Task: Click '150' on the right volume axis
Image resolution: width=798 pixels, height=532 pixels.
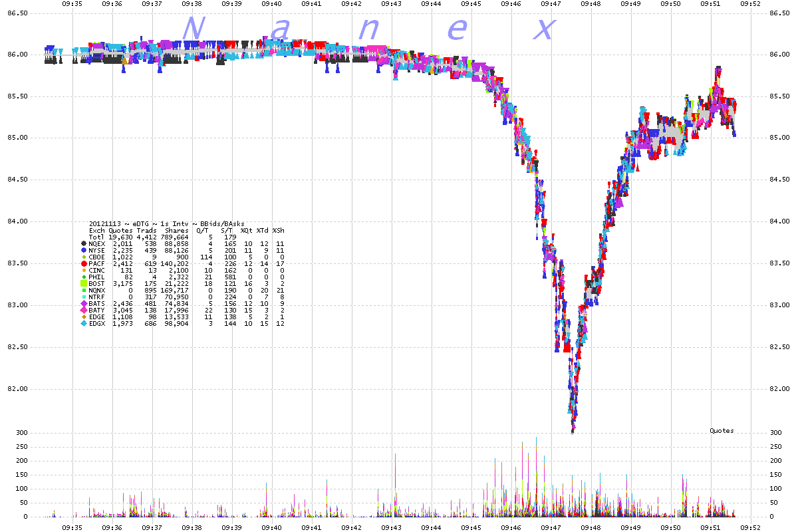Action: [x=776, y=475]
